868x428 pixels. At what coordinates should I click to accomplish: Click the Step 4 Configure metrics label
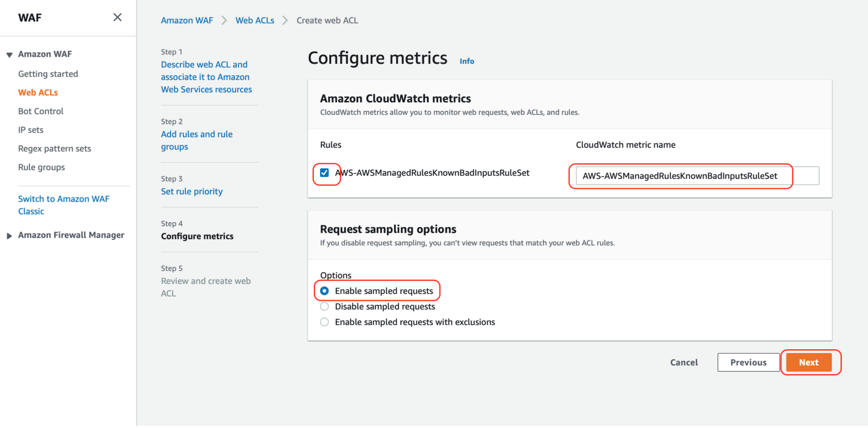pyautogui.click(x=197, y=236)
